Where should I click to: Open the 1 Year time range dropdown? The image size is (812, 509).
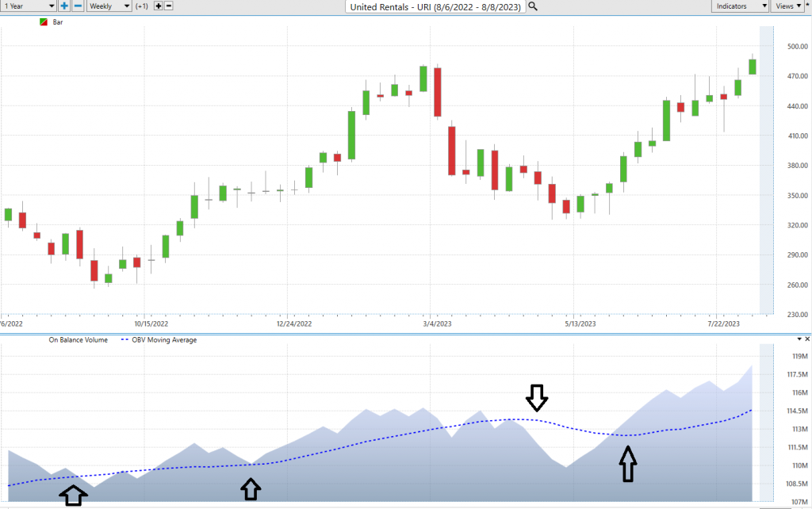click(x=28, y=6)
